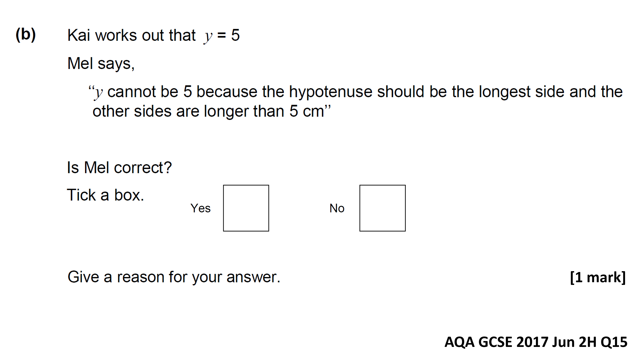Click the 'Is Mel correct?' question

[x=120, y=167]
